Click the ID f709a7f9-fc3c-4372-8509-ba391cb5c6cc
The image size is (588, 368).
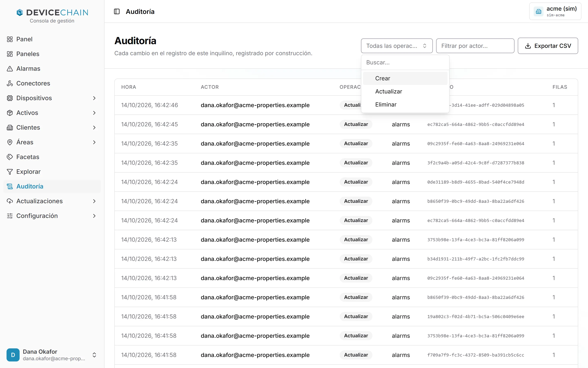click(x=476, y=355)
